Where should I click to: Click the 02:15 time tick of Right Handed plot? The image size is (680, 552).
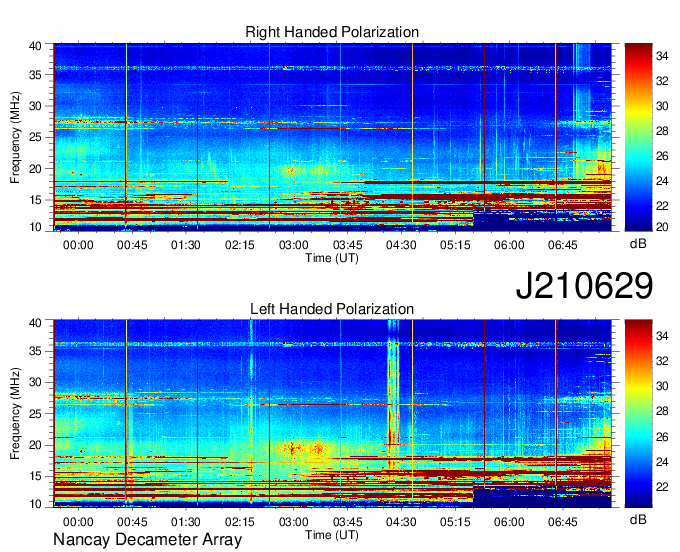click(239, 245)
